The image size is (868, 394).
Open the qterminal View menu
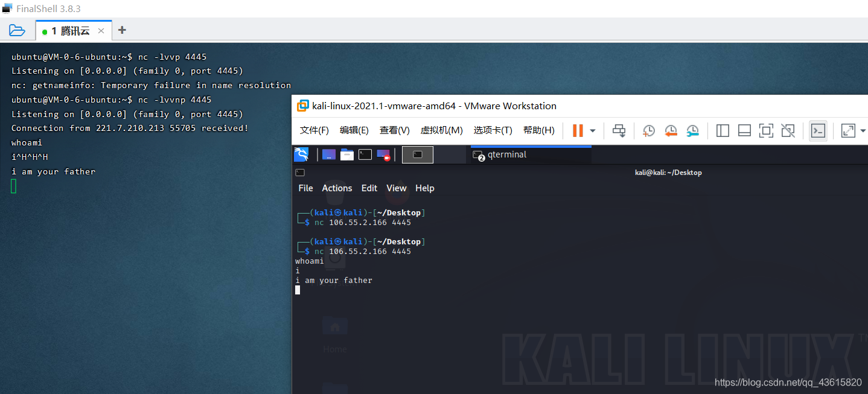[397, 188]
